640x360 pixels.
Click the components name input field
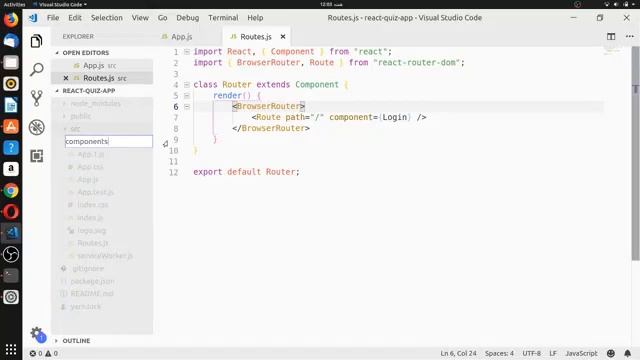pyautogui.click(x=109, y=141)
